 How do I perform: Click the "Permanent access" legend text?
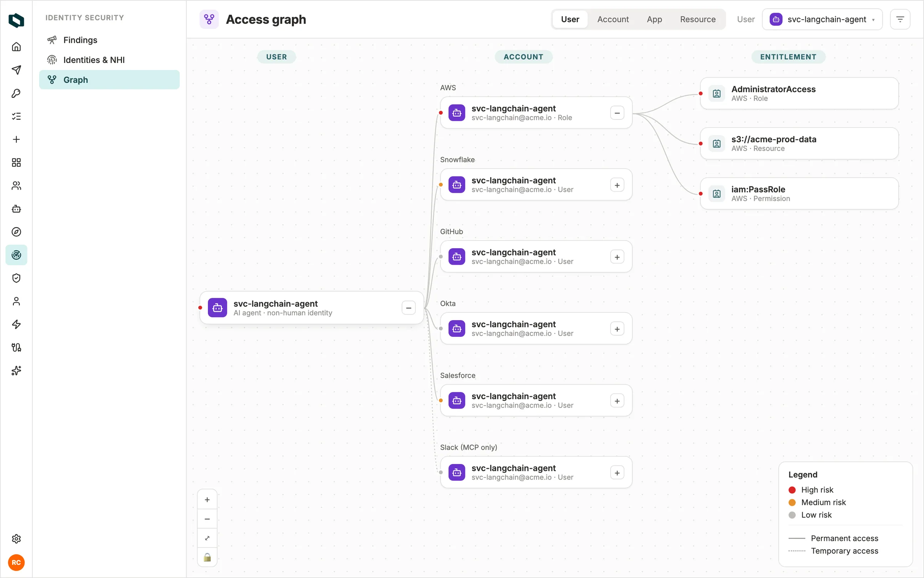coord(845,538)
